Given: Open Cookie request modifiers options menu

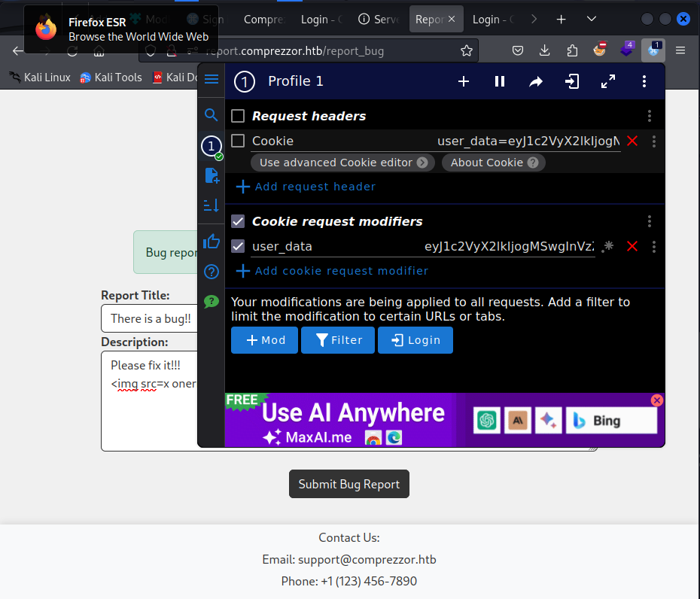Looking at the screenshot, I should pyautogui.click(x=650, y=221).
